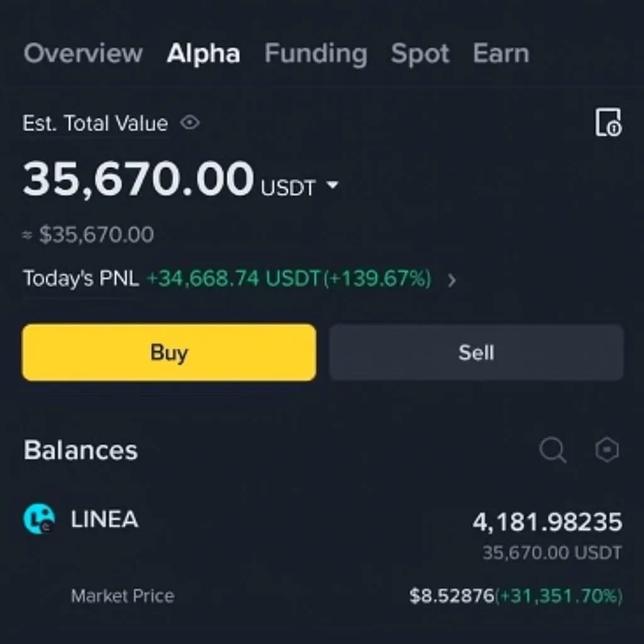Open Today's PNL details chevron
Image resolution: width=644 pixels, height=644 pixels.
452,280
